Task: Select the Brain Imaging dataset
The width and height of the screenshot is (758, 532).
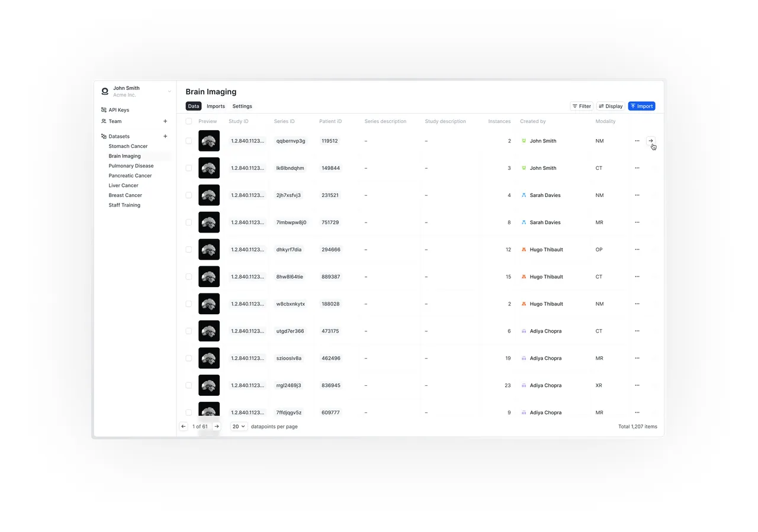Action: [x=124, y=156]
